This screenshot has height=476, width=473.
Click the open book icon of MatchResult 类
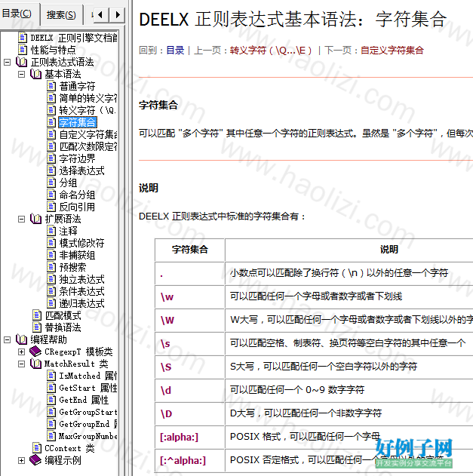click(x=35, y=364)
